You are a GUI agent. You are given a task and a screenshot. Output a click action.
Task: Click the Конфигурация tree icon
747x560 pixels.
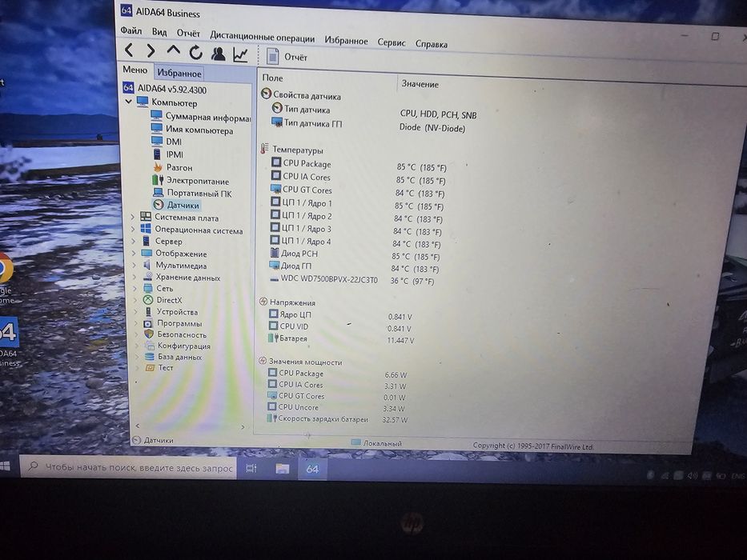(150, 346)
